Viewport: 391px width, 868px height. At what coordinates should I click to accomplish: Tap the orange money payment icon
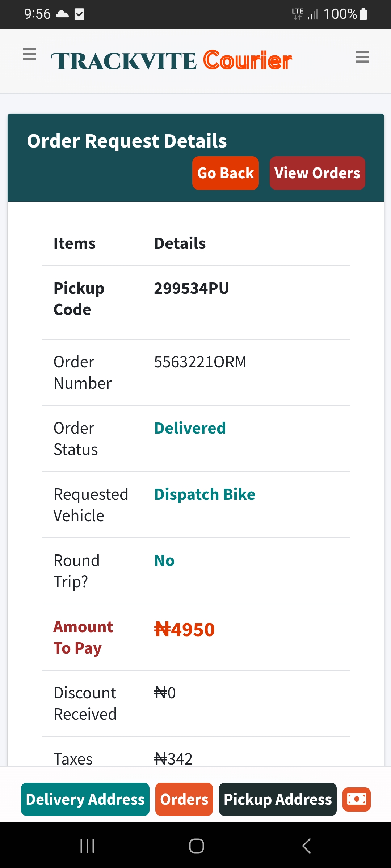(357, 799)
